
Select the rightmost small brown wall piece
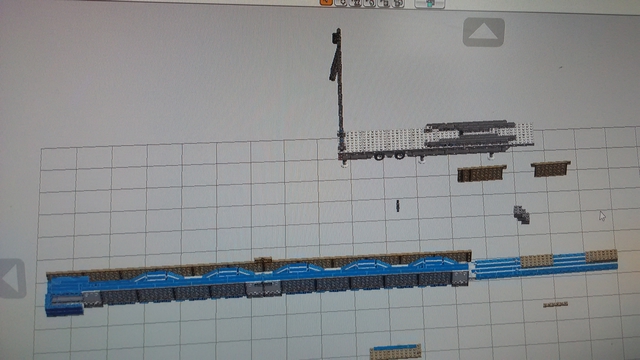point(551,169)
